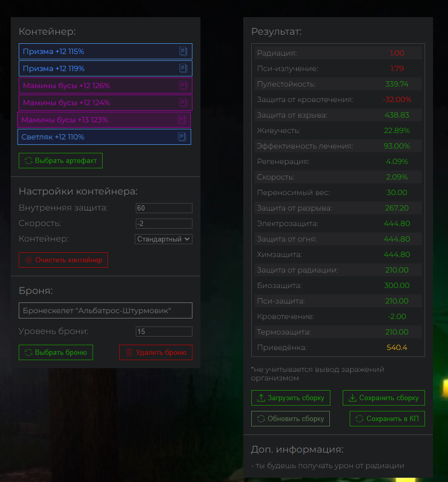
Task: Select the Светляк +12 110% artifact
Action: coord(104,137)
